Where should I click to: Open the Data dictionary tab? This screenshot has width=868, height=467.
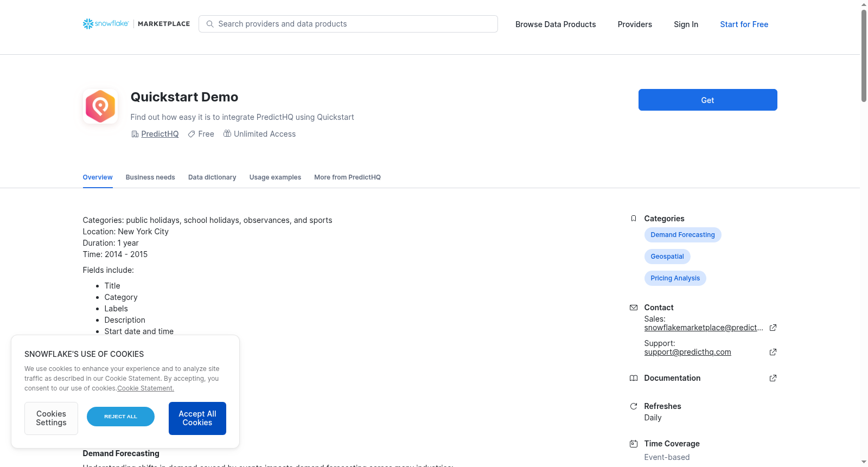click(212, 177)
